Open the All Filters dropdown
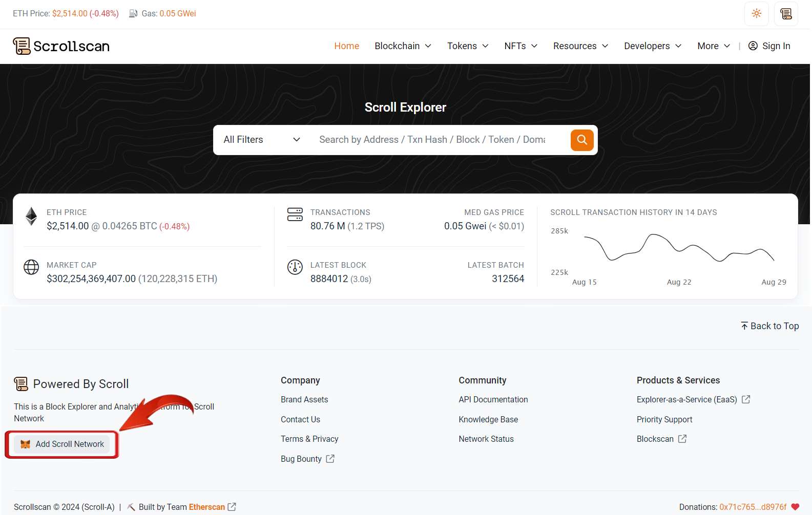The height and width of the screenshot is (515, 812). [x=262, y=140]
